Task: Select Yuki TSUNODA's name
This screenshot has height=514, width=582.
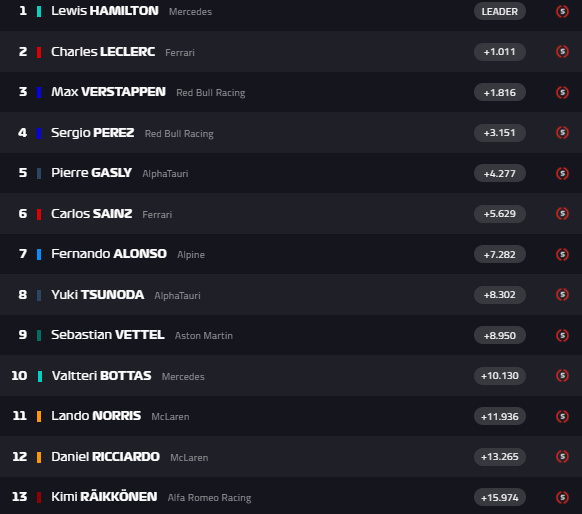Action: (x=98, y=295)
